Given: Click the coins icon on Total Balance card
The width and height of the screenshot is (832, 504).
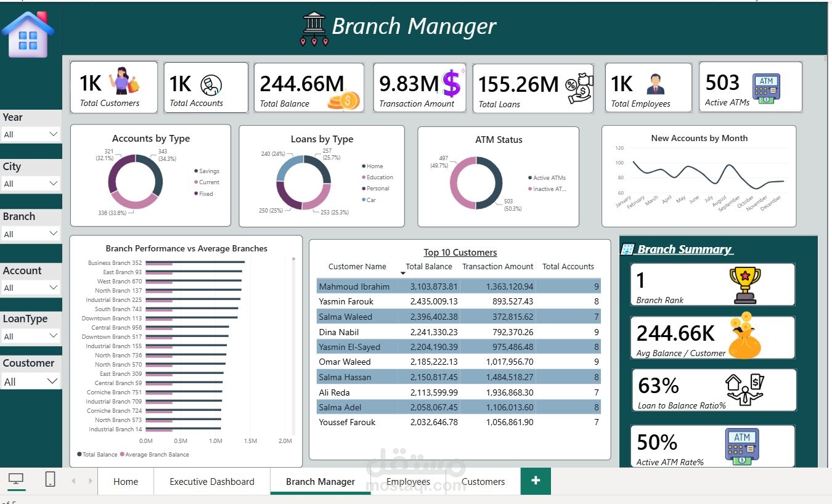Looking at the screenshot, I should point(344,99).
